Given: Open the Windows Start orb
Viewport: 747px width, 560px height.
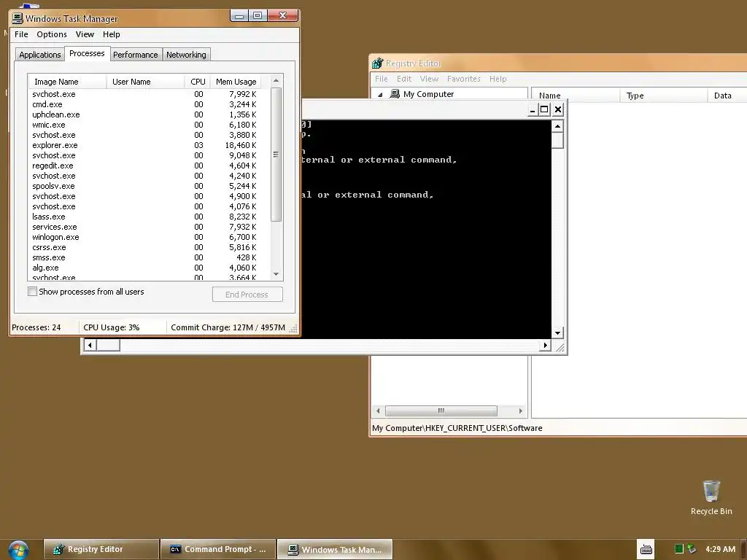Looking at the screenshot, I should pos(18,550).
